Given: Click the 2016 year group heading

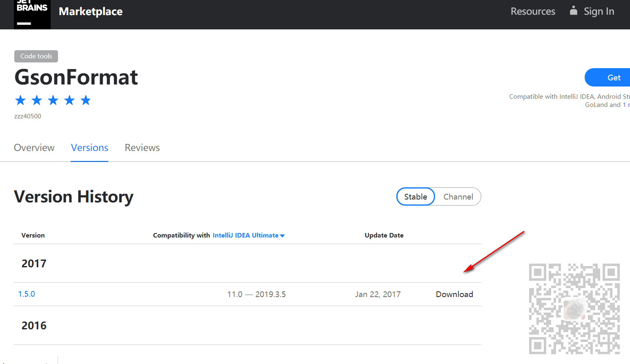Looking at the screenshot, I should (x=34, y=326).
